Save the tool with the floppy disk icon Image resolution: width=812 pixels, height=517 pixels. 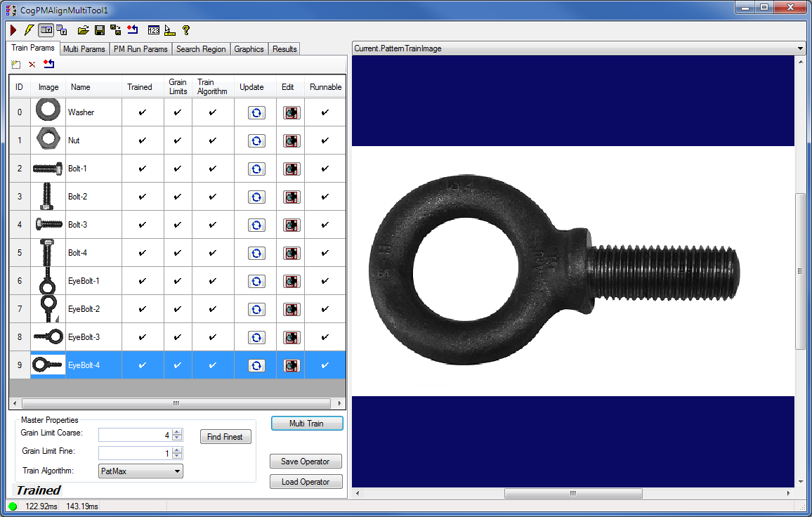99,30
